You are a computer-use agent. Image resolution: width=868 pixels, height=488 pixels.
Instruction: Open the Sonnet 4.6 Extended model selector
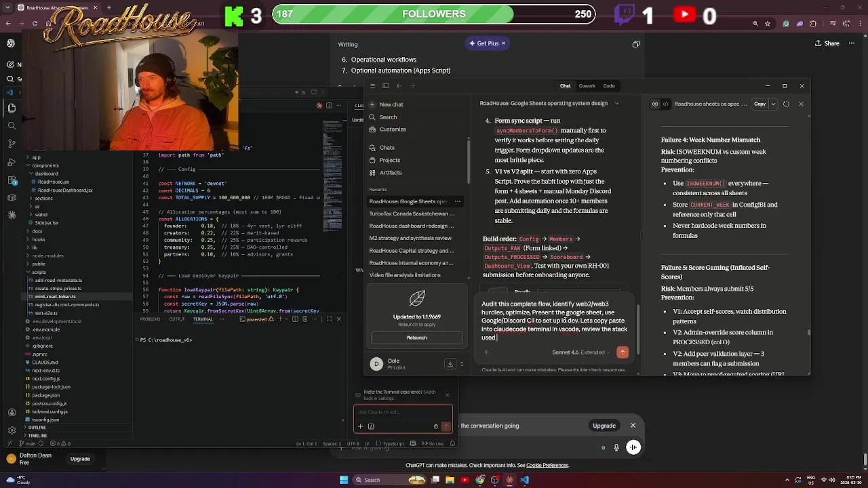click(581, 352)
